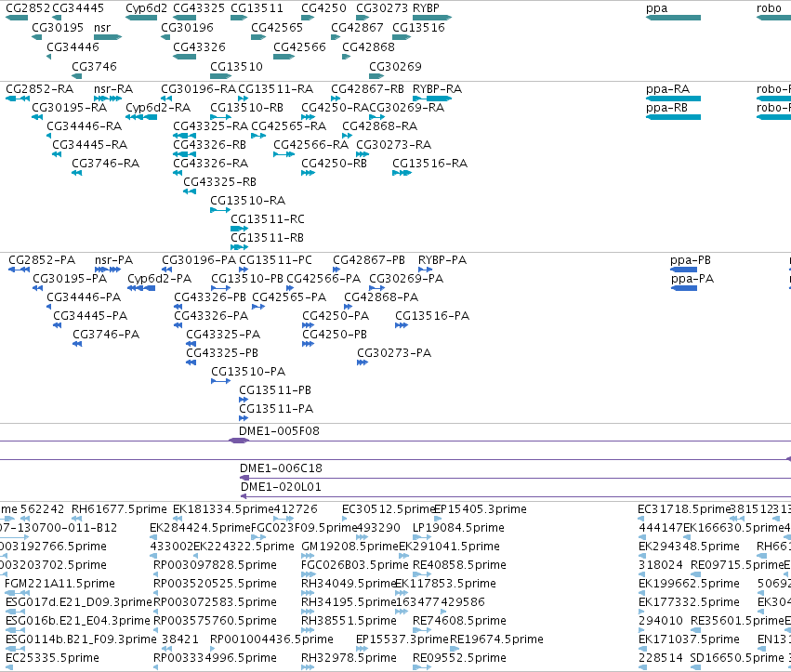This screenshot has width=791, height=672.
Task: Select transcript ppa-RB
Action: 666,108
